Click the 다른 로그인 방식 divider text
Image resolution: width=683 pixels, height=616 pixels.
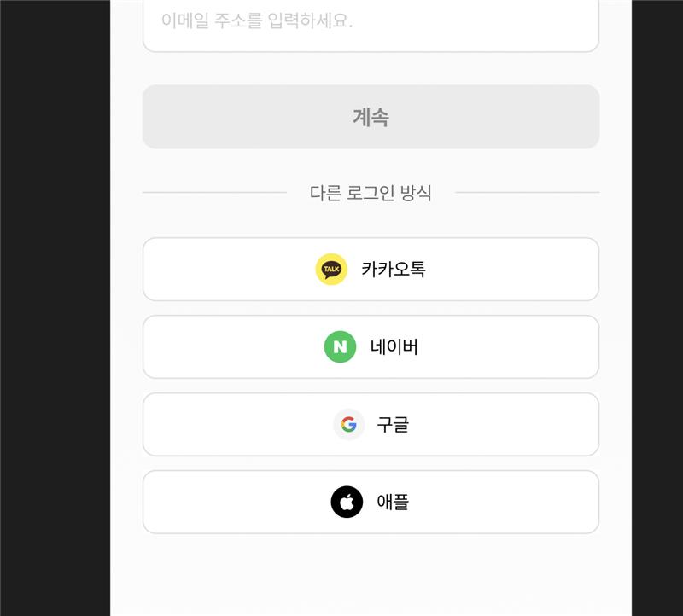point(371,193)
